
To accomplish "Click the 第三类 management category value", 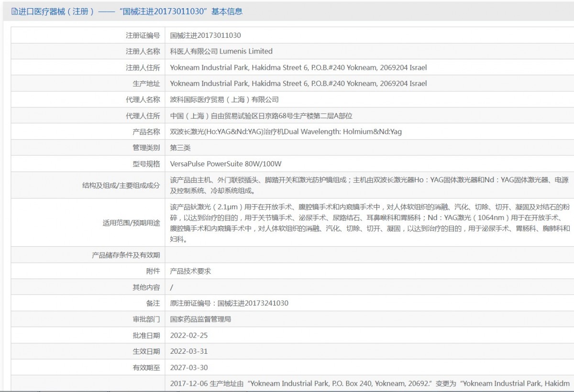I will click(180, 148).
